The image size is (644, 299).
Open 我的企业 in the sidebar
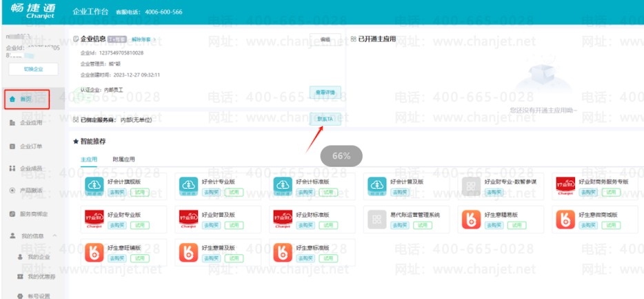pos(39,257)
